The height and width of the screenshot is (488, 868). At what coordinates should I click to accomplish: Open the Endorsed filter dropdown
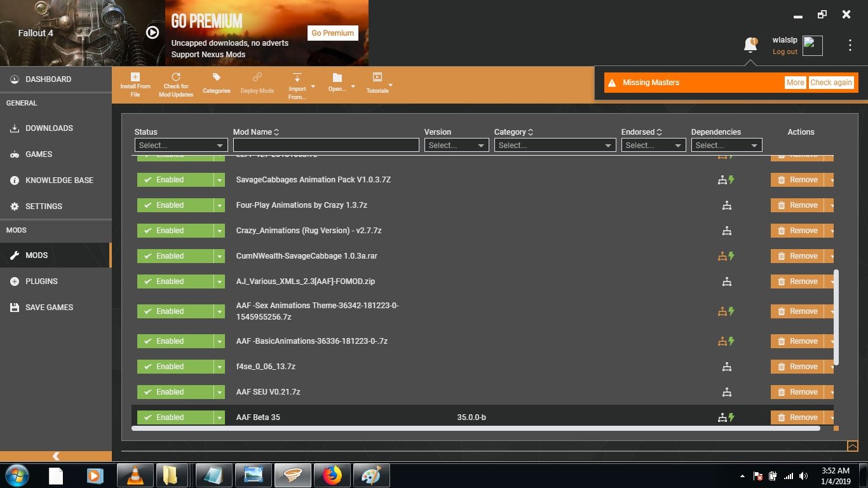653,146
